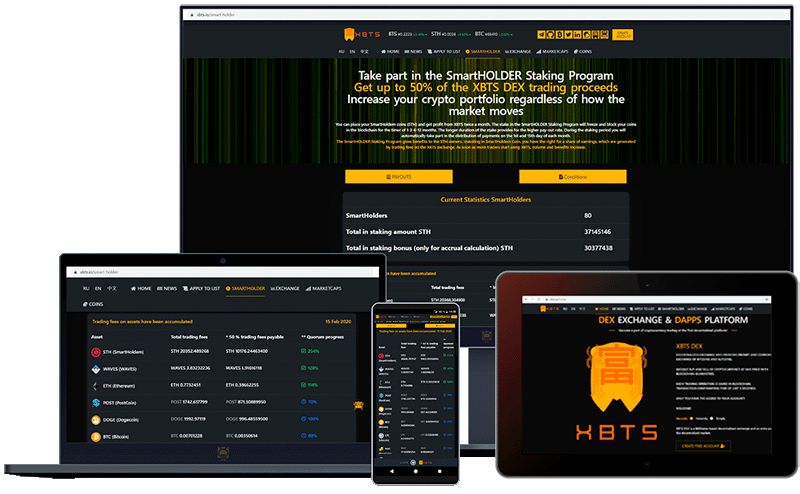Open MARKETCAPS on the laptop
Viewport: 800px width, 494px height.
pyautogui.click(x=323, y=288)
